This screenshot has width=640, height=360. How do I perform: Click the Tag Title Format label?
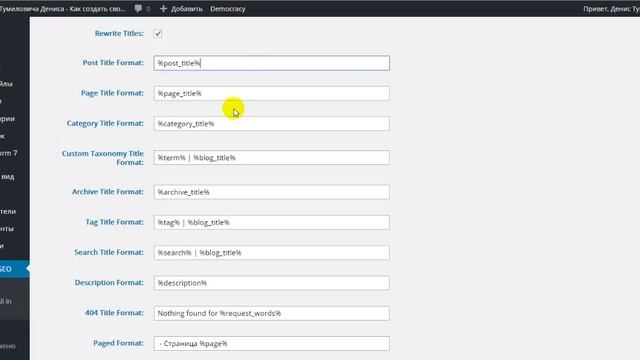coord(115,222)
